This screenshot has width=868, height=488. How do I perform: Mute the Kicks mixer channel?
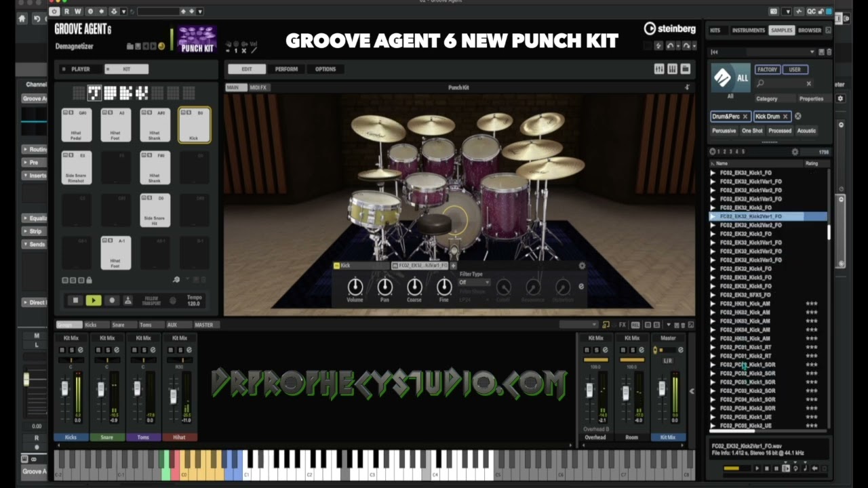(x=62, y=350)
